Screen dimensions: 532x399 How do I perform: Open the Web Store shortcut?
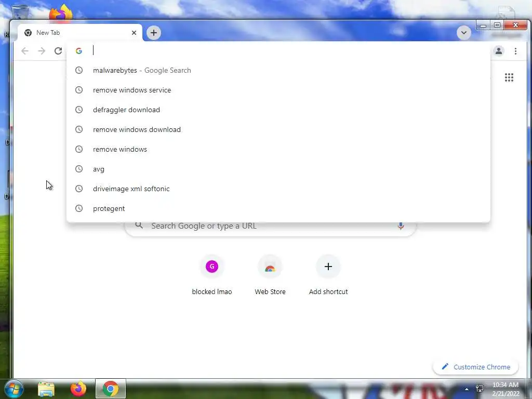click(270, 275)
